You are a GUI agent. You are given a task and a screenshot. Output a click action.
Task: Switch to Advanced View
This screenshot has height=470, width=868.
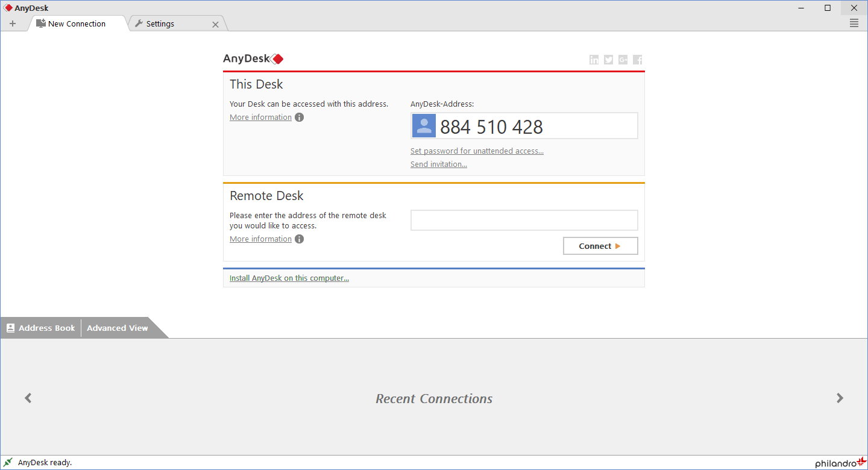(117, 328)
